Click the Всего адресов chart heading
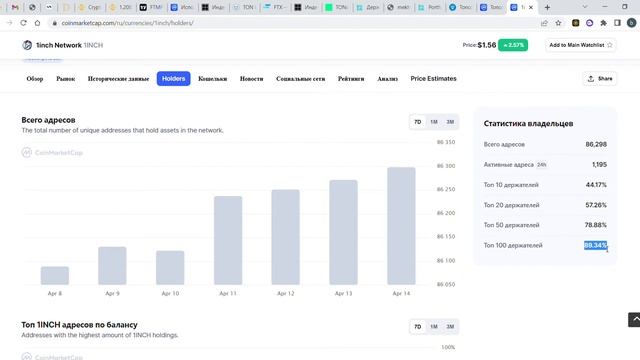 tap(48, 120)
